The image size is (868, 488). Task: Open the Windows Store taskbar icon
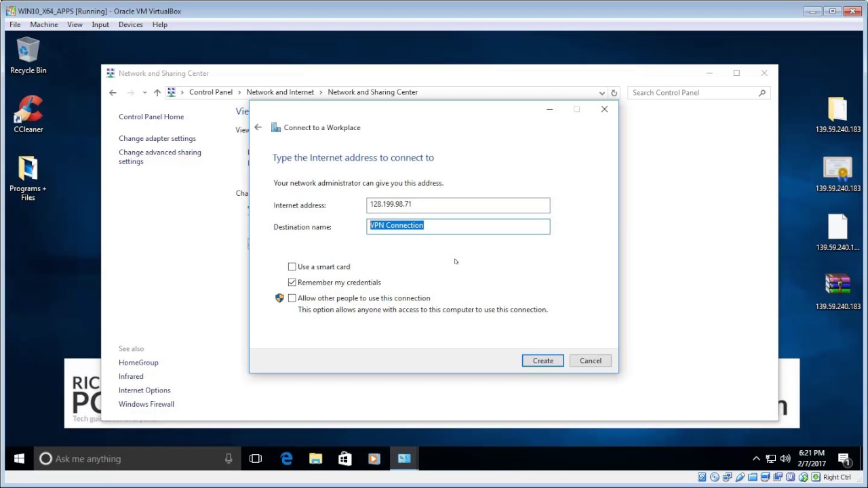pyautogui.click(x=344, y=459)
